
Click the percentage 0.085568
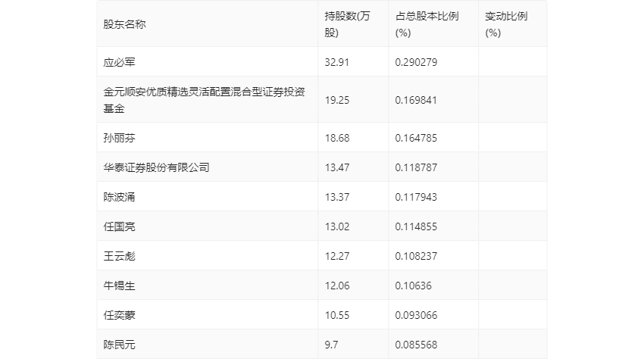[416, 345]
